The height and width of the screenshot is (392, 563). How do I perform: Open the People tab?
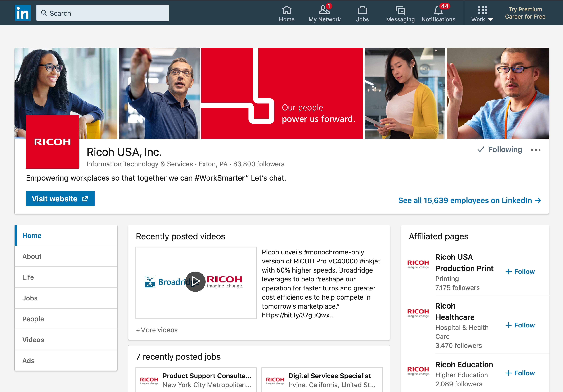pyautogui.click(x=66, y=319)
